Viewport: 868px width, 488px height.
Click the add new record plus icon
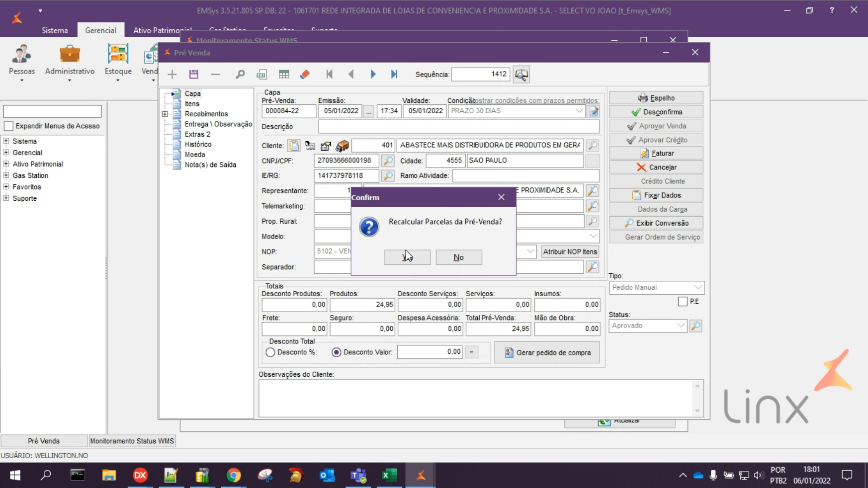point(172,75)
